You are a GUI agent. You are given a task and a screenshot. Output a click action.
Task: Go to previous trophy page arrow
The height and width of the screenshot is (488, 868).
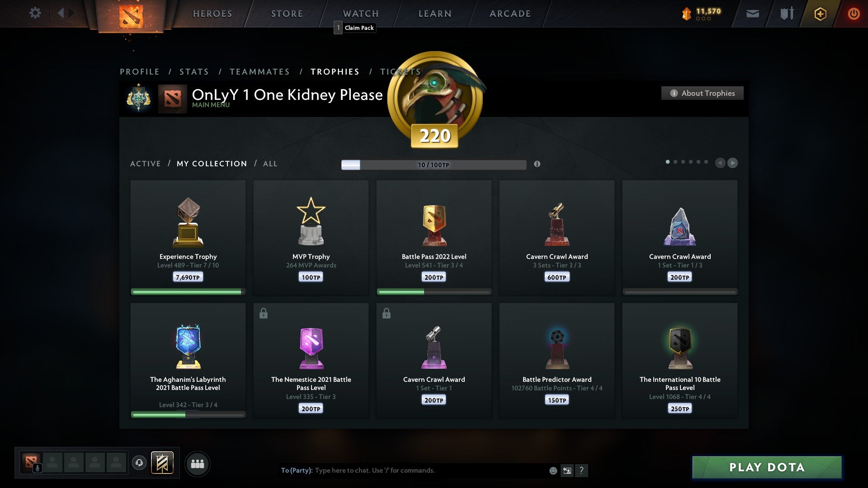pos(720,163)
